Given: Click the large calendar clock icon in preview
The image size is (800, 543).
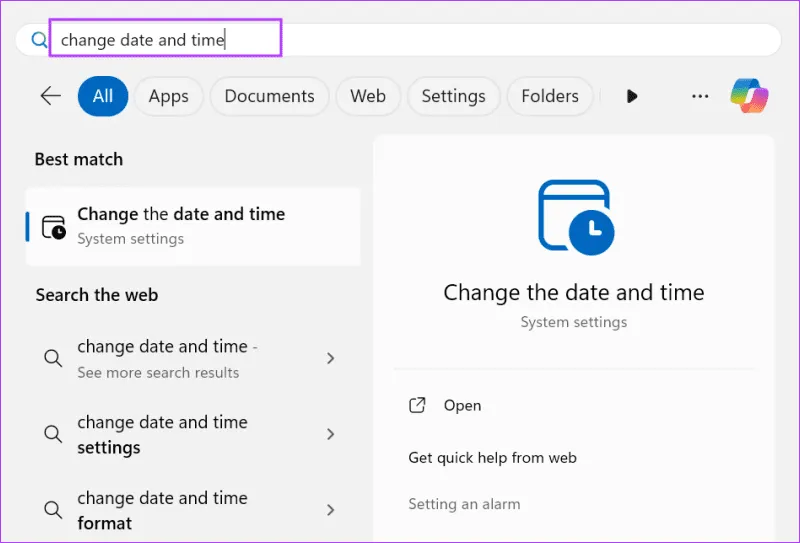Looking at the screenshot, I should (573, 215).
